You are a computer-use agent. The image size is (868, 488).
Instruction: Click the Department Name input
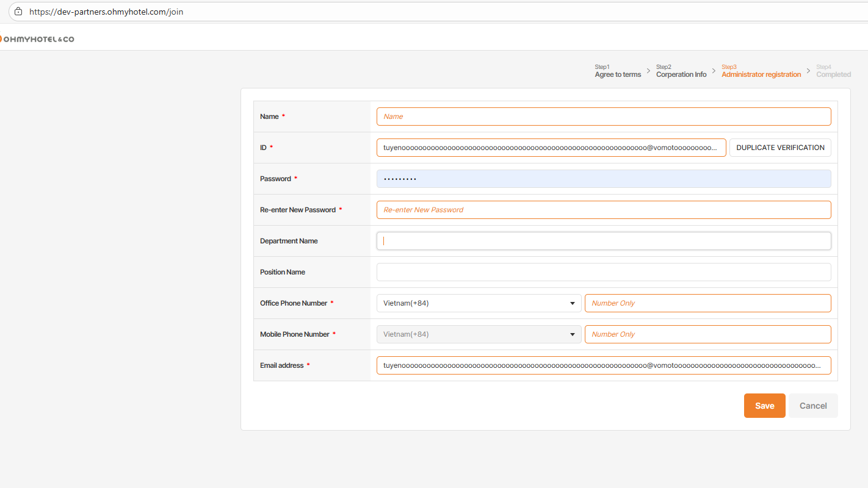(x=604, y=241)
